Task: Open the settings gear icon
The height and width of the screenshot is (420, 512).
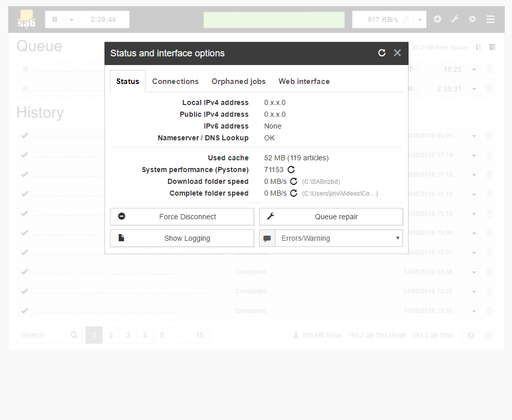Action: (472, 19)
